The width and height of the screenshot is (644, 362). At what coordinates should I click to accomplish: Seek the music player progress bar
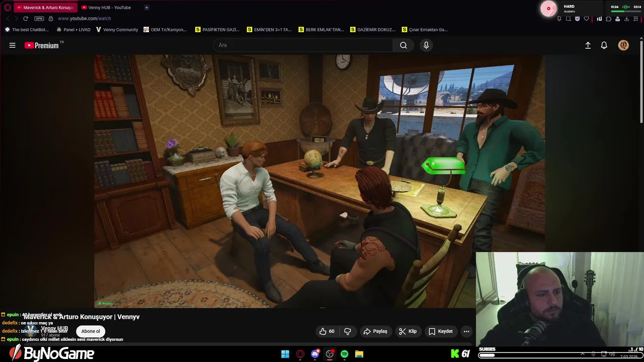pos(626,11)
